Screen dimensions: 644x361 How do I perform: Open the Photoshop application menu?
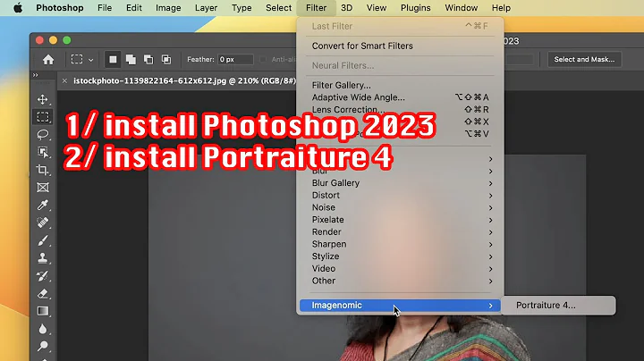[x=60, y=8]
